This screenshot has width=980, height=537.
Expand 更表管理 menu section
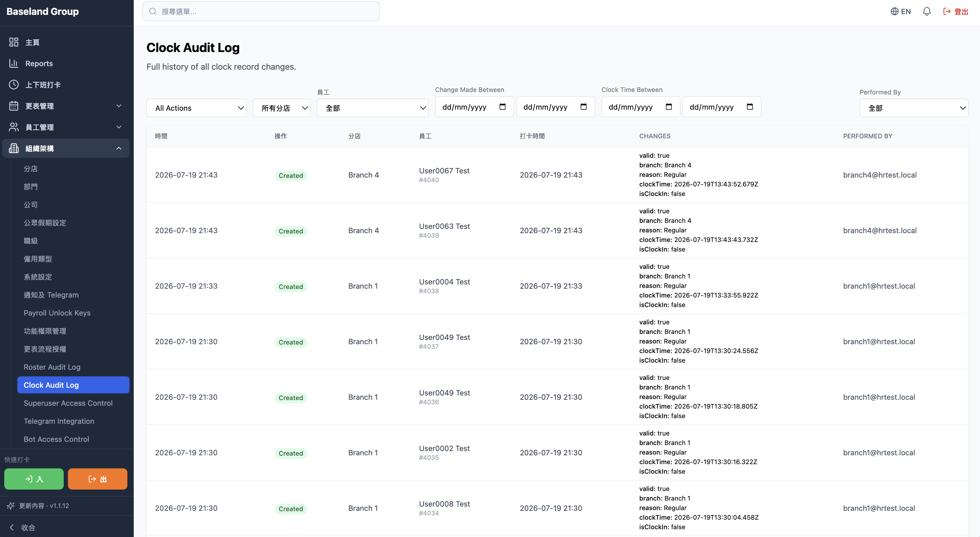coord(66,106)
